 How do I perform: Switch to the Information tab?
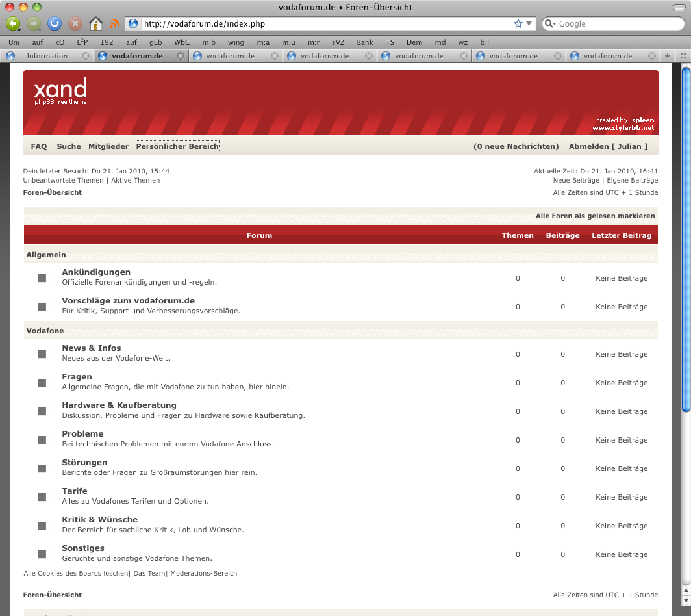(x=47, y=56)
